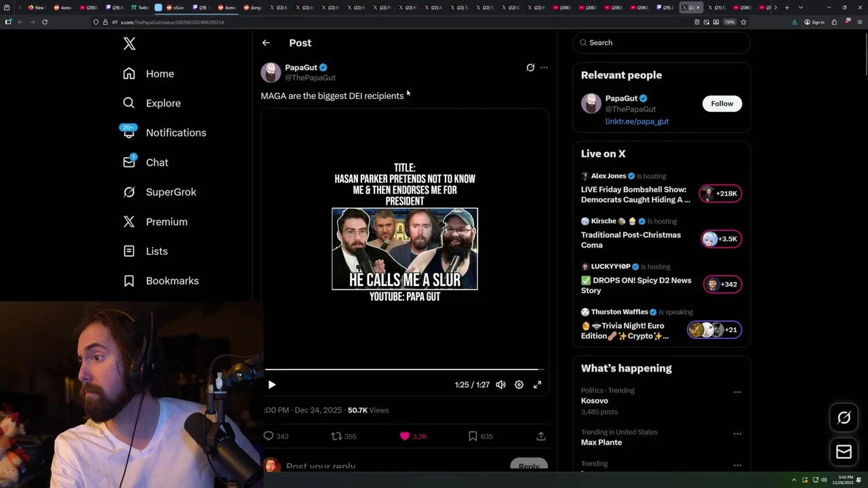Open more options for the Kosovo trend
The width and height of the screenshot is (868, 488).
click(737, 392)
